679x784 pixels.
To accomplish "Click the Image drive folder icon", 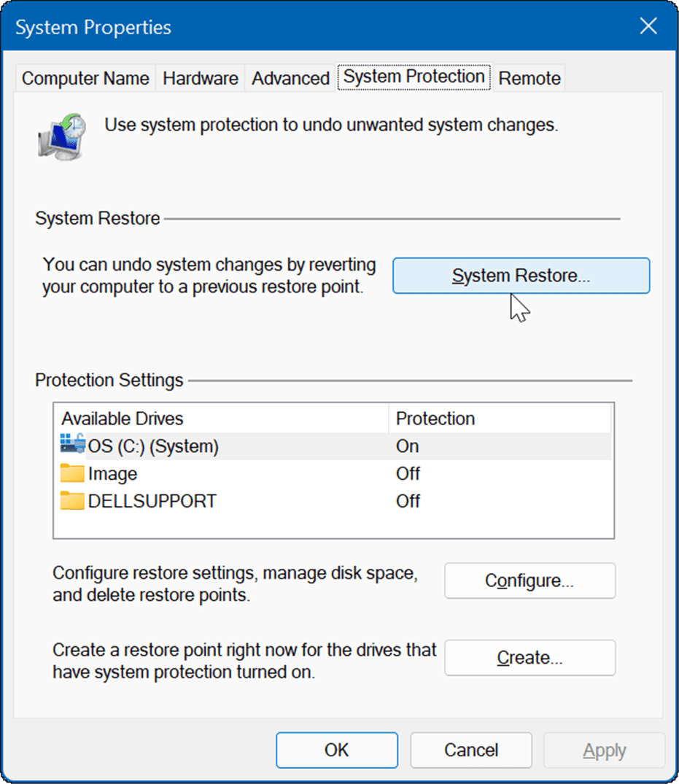I will pyautogui.click(x=73, y=473).
